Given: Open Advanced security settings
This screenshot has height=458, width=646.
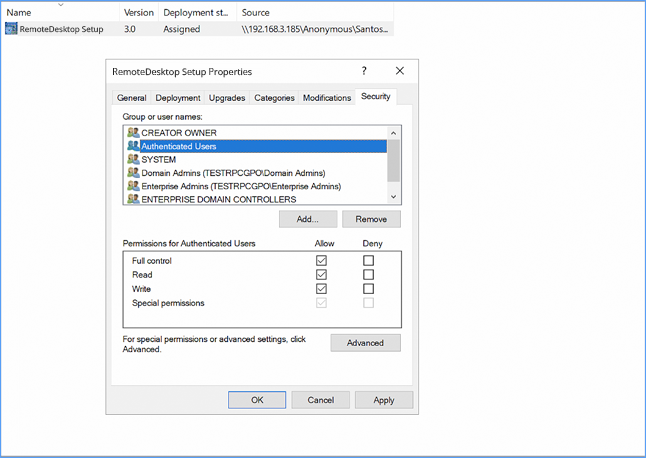Looking at the screenshot, I should coord(365,343).
